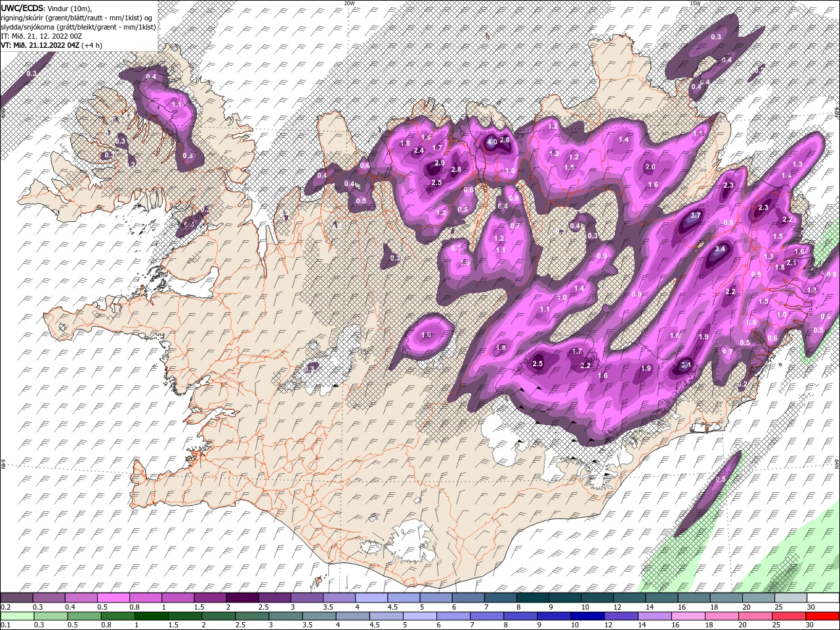Click the '2.9' precipitation value on the map
Screen dimensions: 840x630
click(440, 163)
